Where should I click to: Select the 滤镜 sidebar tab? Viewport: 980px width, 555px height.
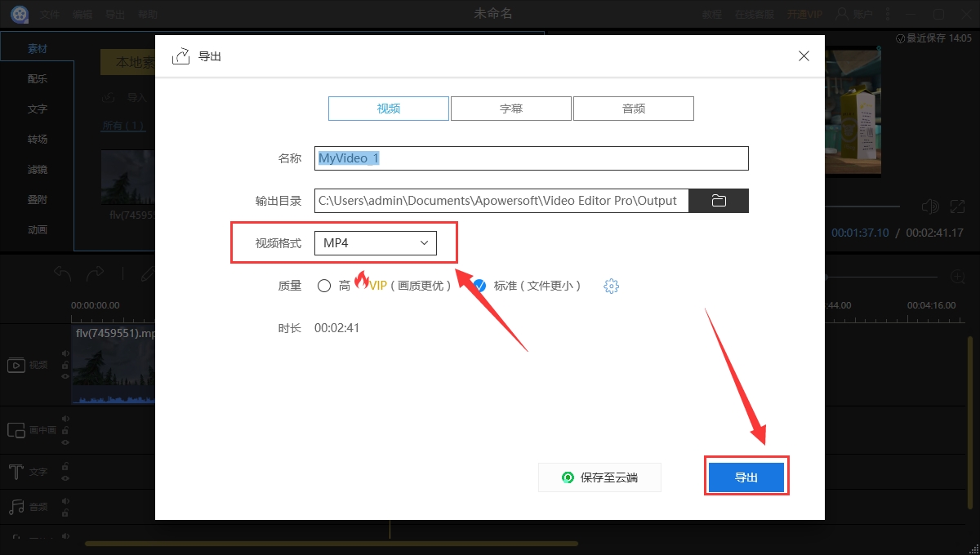click(x=38, y=169)
